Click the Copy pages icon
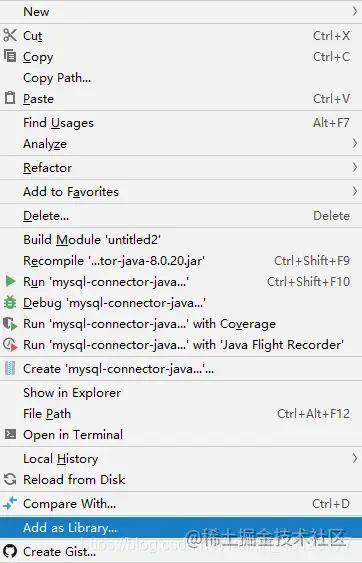The image size is (362, 563). click(10, 56)
